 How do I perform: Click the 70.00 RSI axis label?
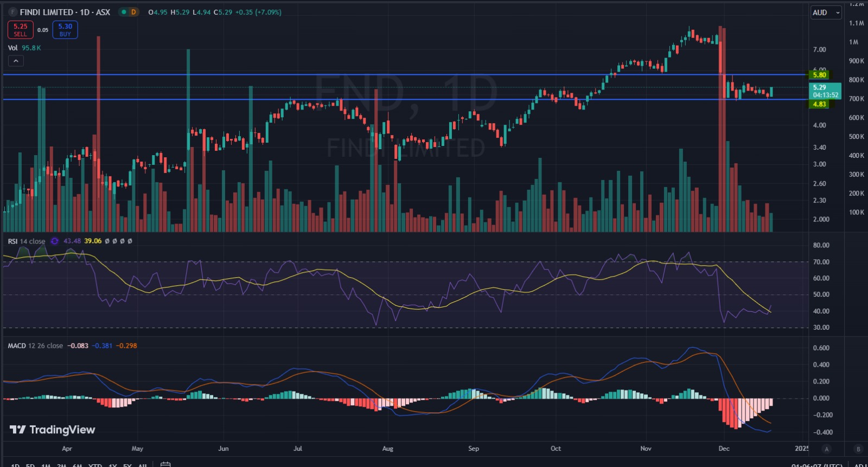click(821, 262)
